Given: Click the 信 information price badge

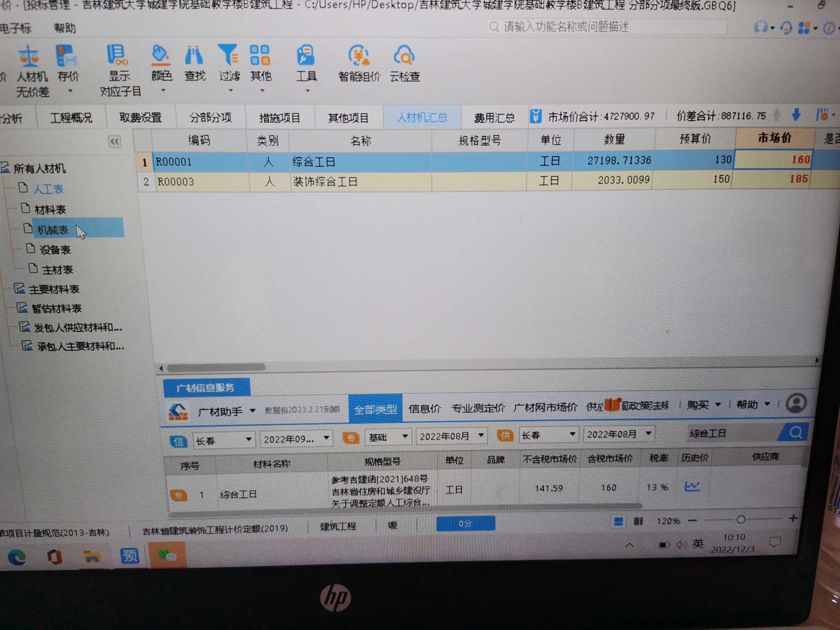Looking at the screenshot, I should (178, 441).
